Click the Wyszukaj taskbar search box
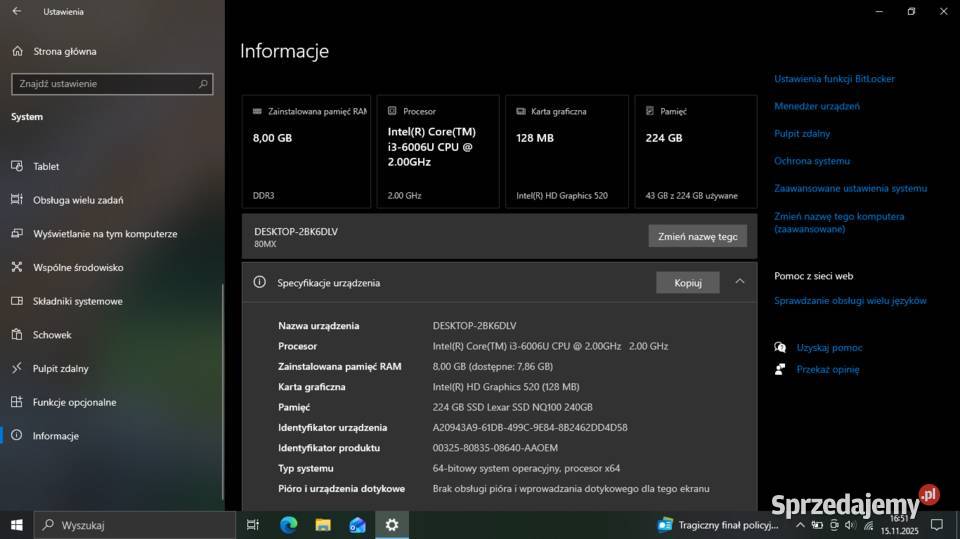The image size is (960, 539). [x=135, y=525]
